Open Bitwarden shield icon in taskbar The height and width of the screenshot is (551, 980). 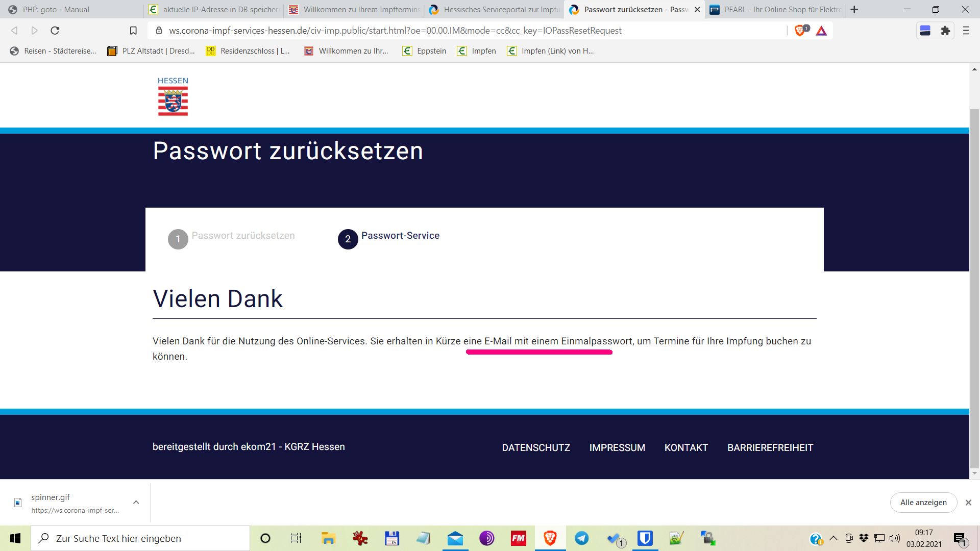[645, 538]
